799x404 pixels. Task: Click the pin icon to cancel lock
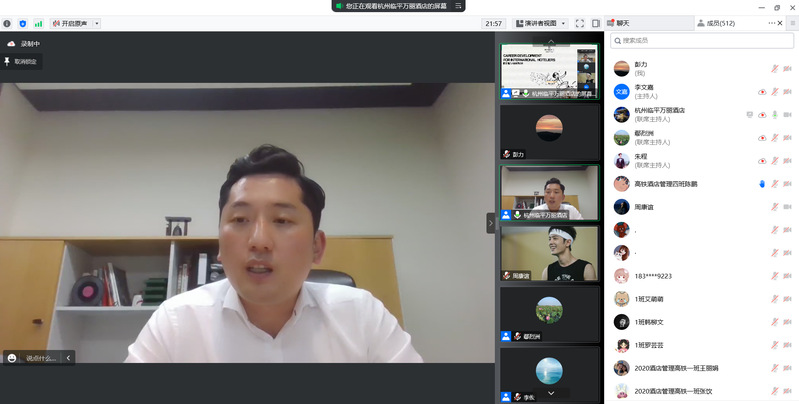pyautogui.click(x=7, y=61)
